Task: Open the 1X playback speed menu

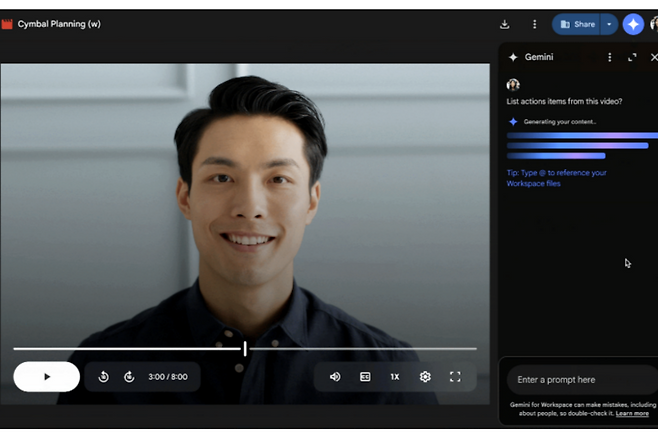Action: click(395, 377)
